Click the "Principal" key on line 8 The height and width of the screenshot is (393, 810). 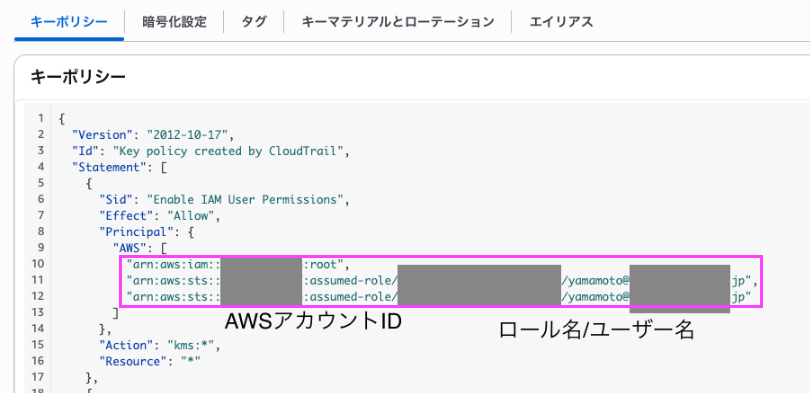click(139, 232)
